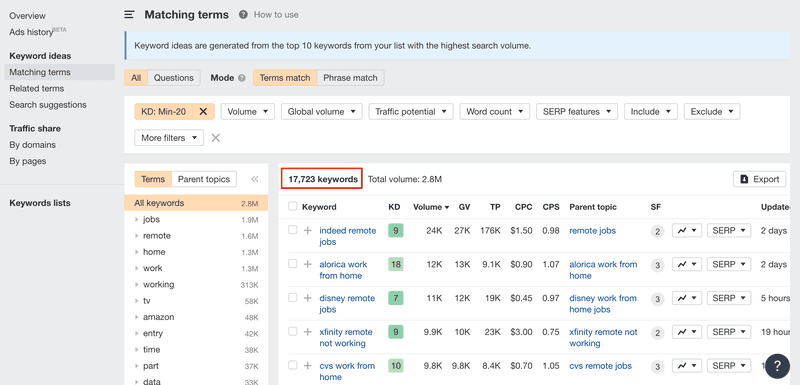Open the SERP features filter dropdown
The height and width of the screenshot is (385, 800).
pos(577,112)
